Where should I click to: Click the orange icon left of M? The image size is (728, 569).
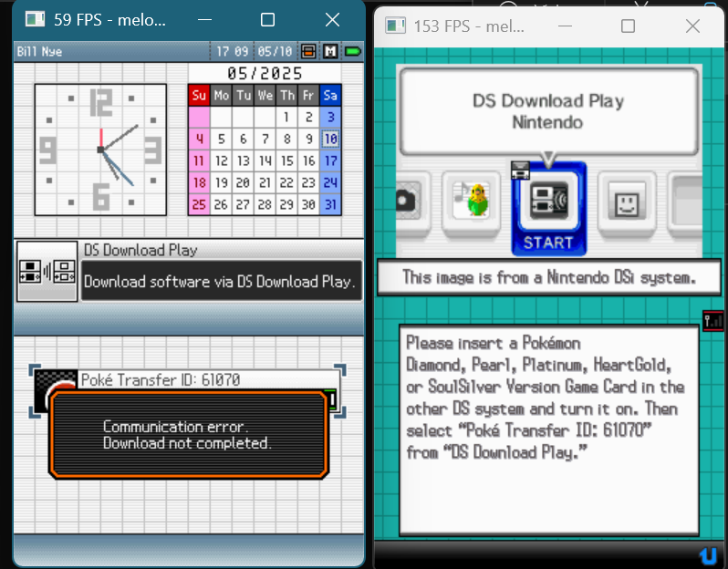[309, 51]
